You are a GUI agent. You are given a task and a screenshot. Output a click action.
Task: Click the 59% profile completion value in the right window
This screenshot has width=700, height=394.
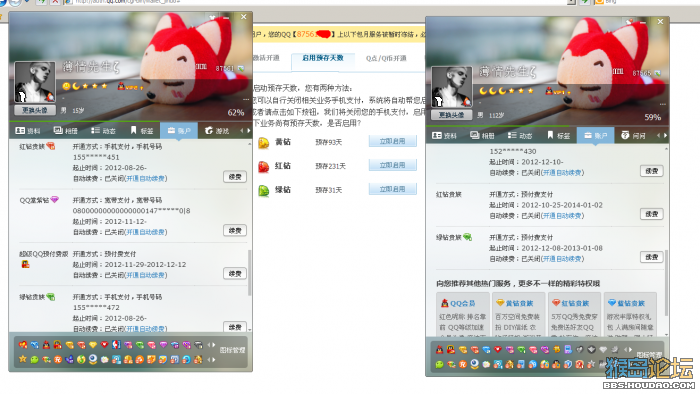pos(652,117)
